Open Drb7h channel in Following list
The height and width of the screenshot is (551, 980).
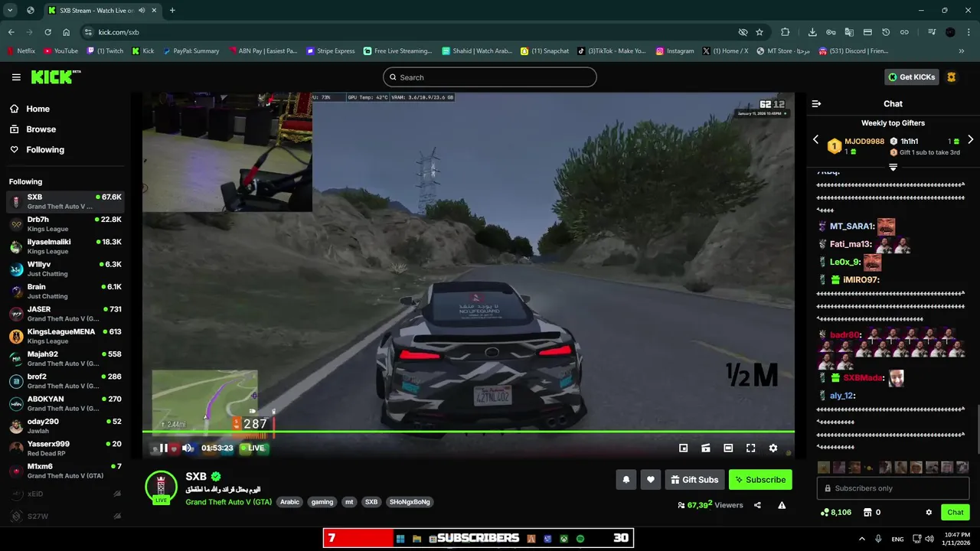pyautogui.click(x=65, y=224)
